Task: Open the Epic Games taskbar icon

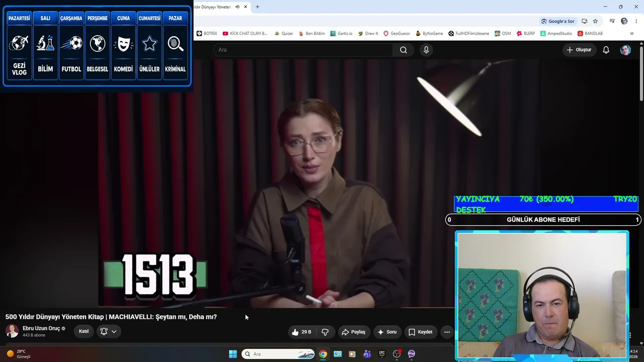Action: coord(382,354)
